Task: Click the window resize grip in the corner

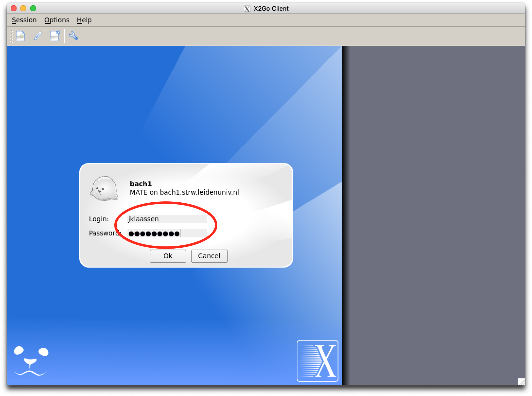Action: (x=521, y=381)
